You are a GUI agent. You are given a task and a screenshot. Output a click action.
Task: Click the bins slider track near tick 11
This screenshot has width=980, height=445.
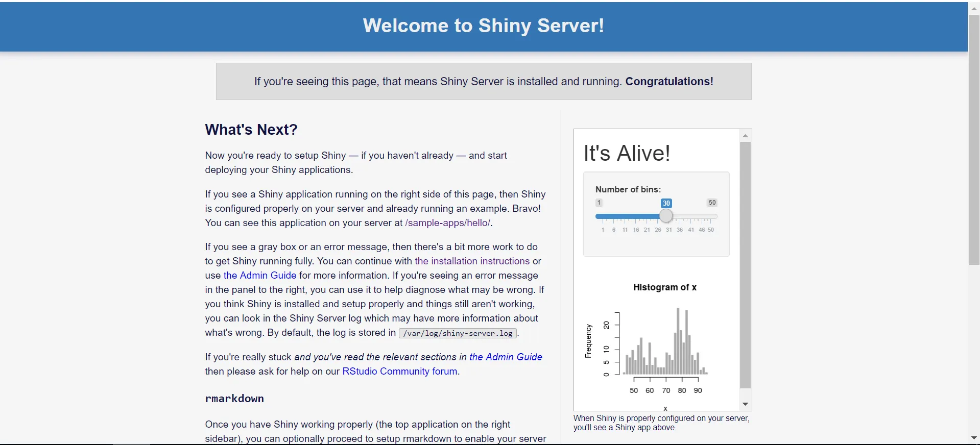point(625,216)
